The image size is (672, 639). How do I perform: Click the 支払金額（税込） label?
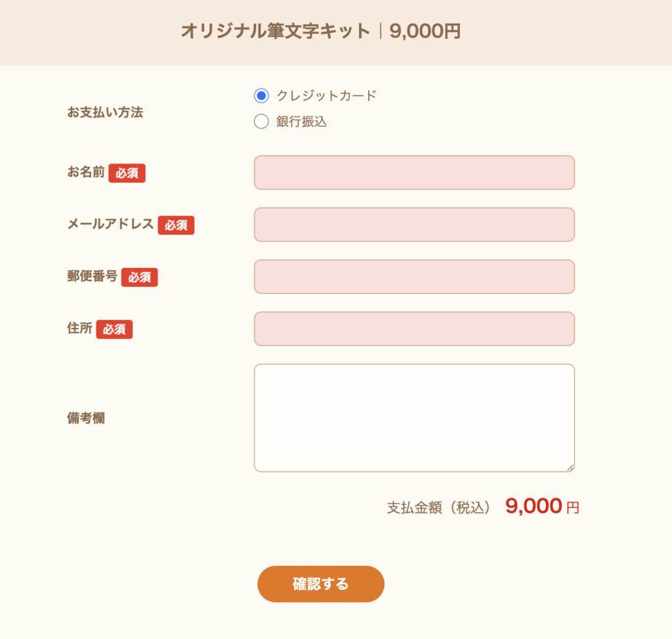(439, 507)
